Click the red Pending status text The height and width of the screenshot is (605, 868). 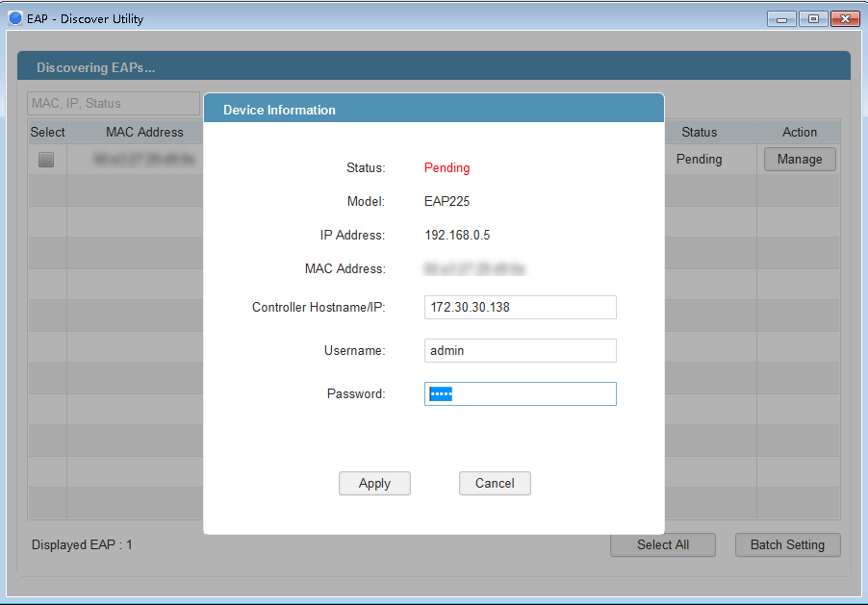pos(447,167)
